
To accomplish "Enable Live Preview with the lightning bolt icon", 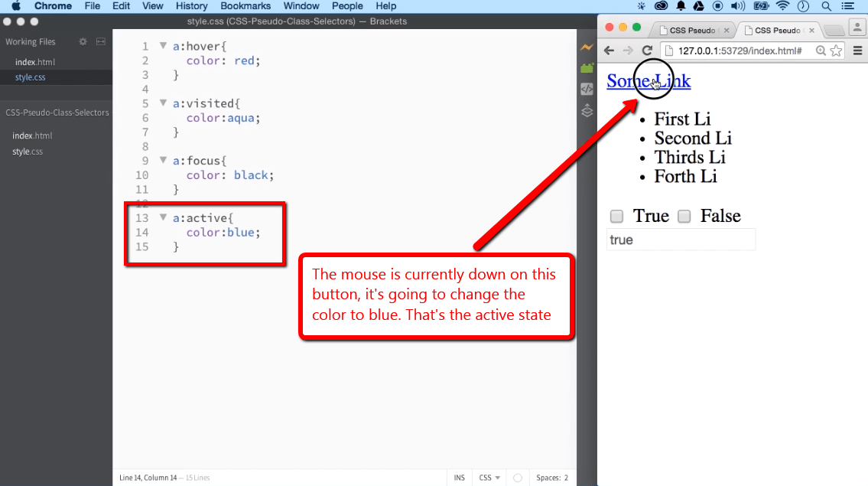I will click(587, 47).
